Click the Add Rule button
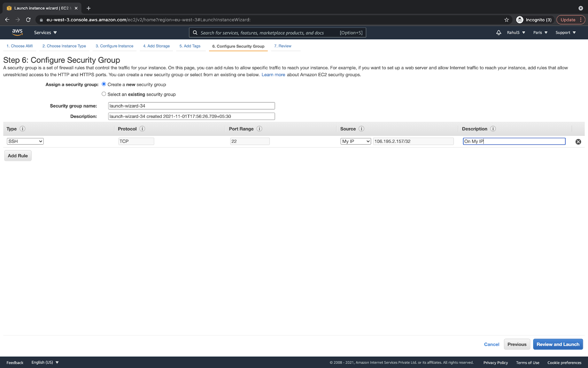588x368 pixels. [18, 156]
